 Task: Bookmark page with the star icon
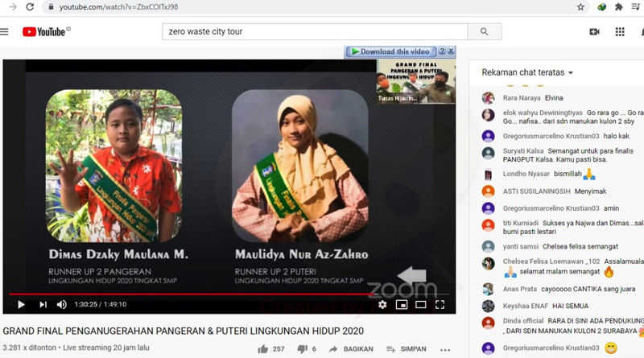[580, 6]
